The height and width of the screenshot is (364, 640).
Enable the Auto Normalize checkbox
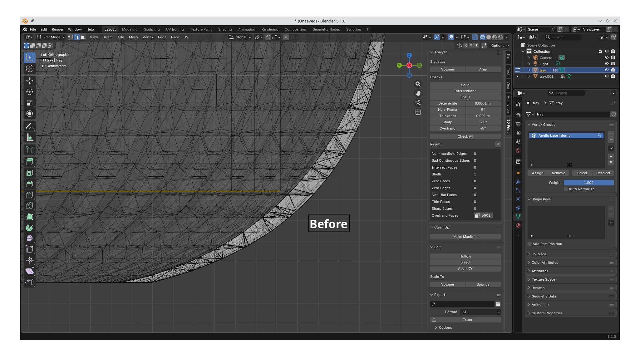(566, 189)
